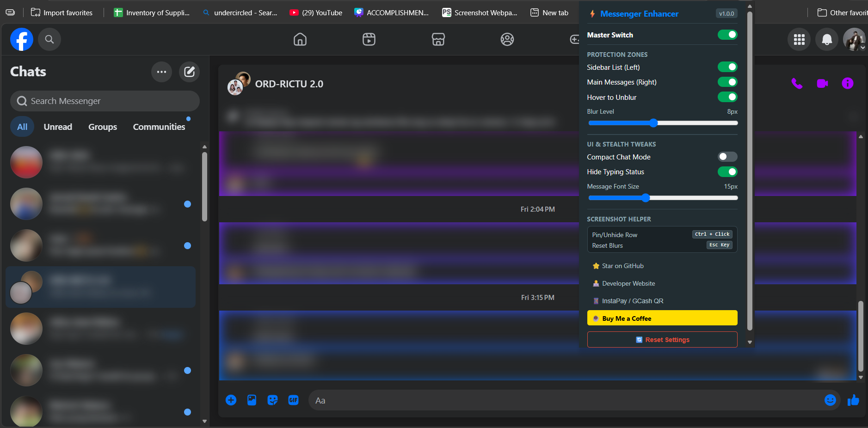The image size is (868, 428).
Task: Click the Facebook search magnifier icon
Action: [49, 39]
